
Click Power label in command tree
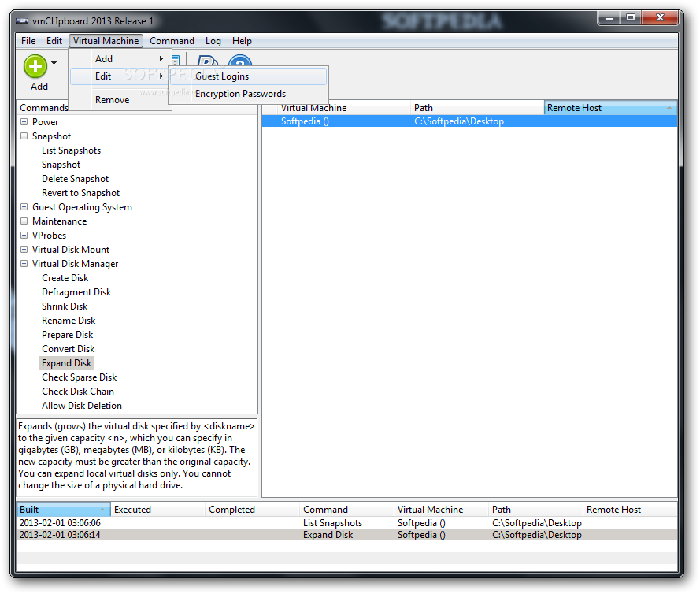(x=45, y=122)
